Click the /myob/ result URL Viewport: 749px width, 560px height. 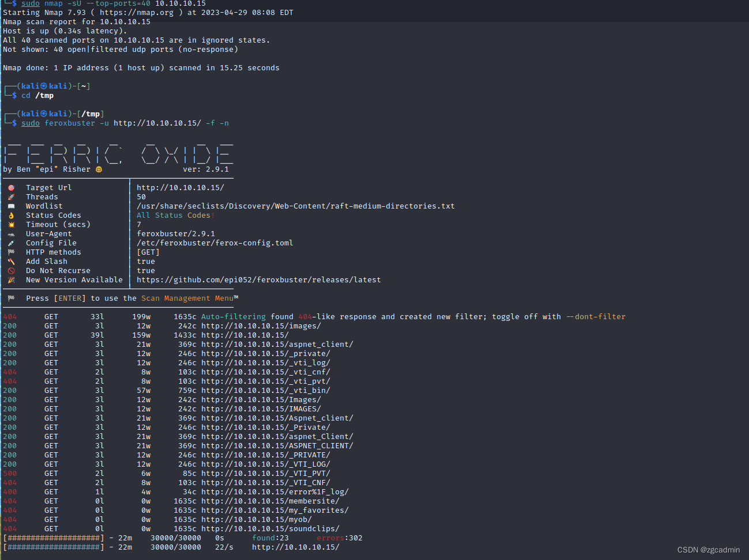[x=257, y=520]
